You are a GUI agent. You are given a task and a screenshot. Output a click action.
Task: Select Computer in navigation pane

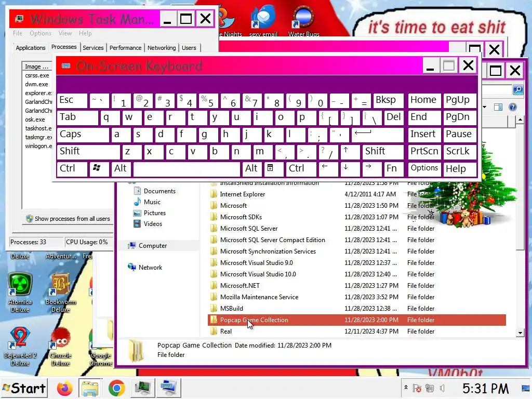coord(147,246)
